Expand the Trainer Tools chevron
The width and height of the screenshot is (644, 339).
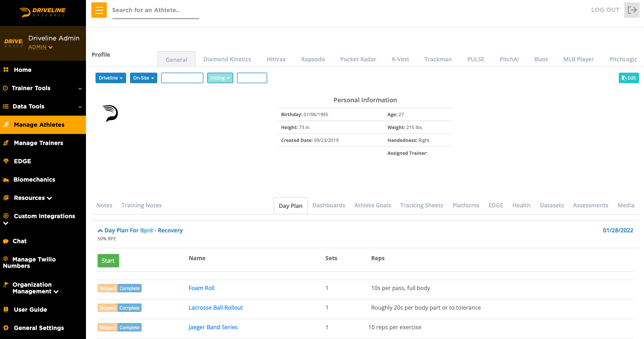[80, 88]
